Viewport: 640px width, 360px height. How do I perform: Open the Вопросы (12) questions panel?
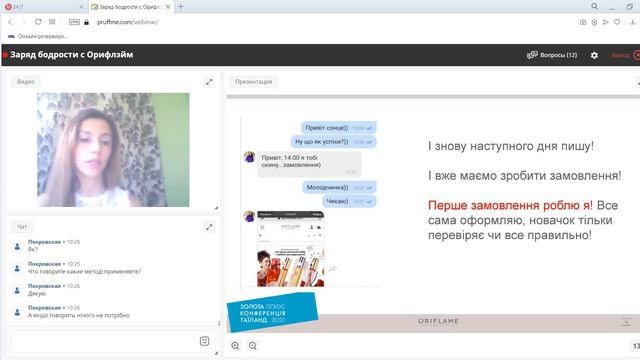pyautogui.click(x=552, y=55)
